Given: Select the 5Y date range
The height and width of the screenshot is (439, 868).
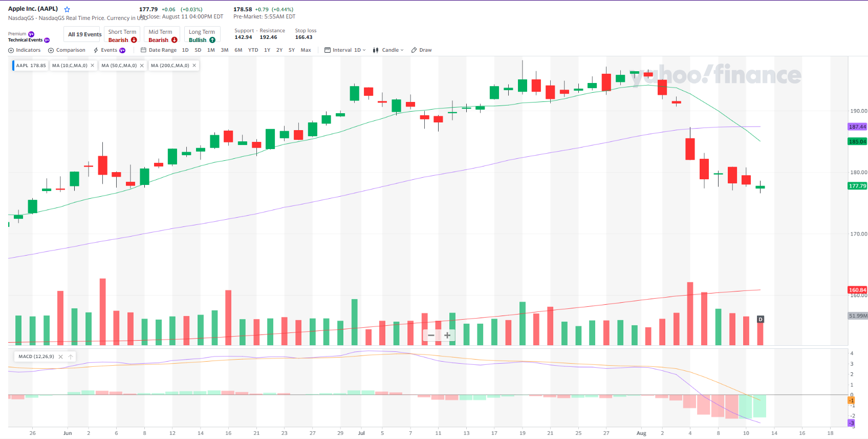Looking at the screenshot, I should point(292,50).
